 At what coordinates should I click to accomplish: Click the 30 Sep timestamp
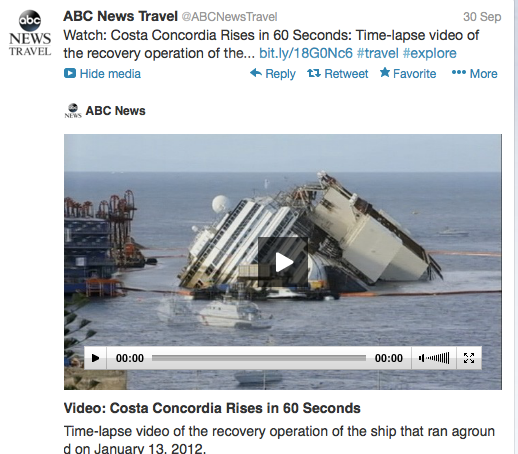482,17
